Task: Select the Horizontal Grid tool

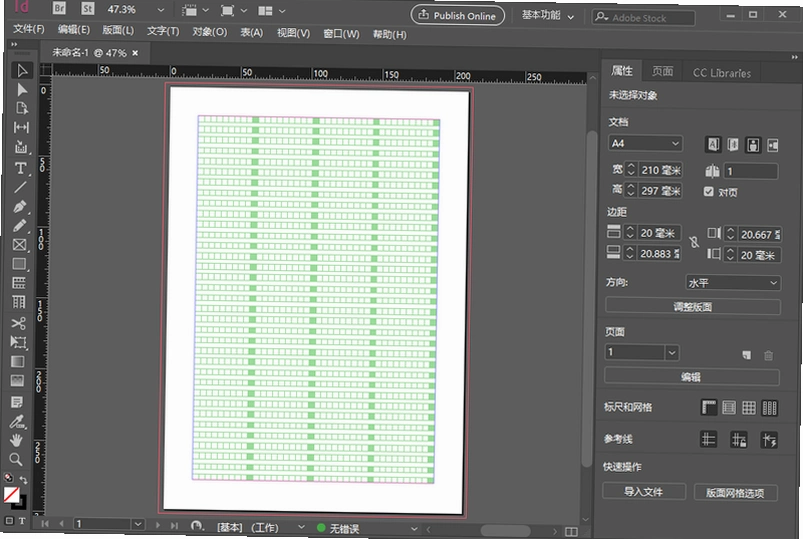Action: (x=19, y=283)
